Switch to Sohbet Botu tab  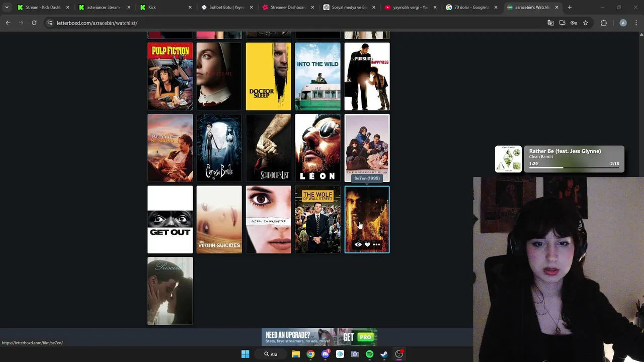(x=227, y=8)
